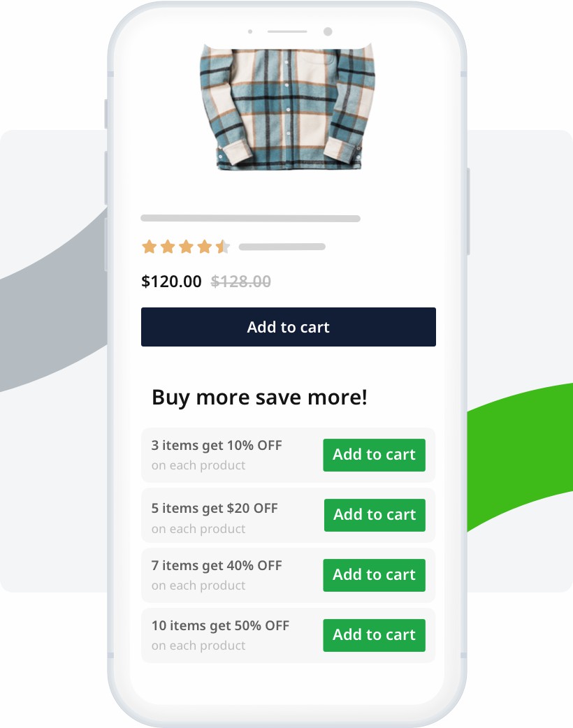Tap the right status dot near the notch

pyautogui.click(x=326, y=31)
